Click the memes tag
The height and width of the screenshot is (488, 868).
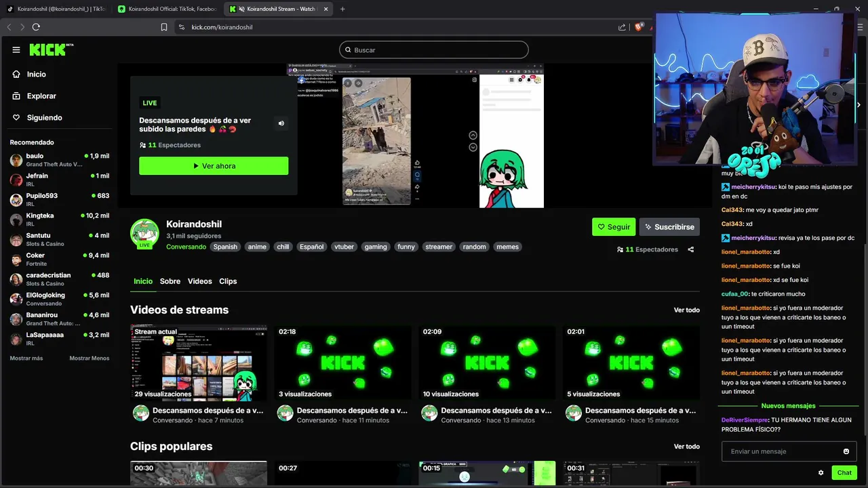[x=507, y=247]
